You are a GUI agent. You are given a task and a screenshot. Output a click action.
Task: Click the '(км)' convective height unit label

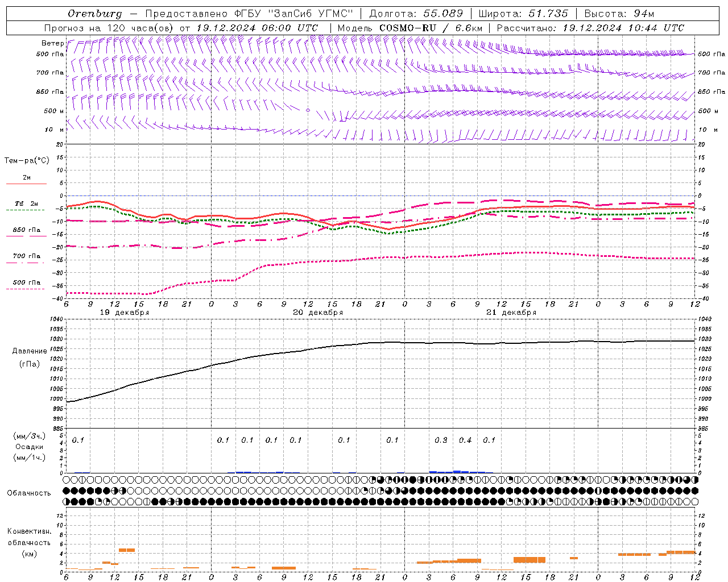click(29, 554)
